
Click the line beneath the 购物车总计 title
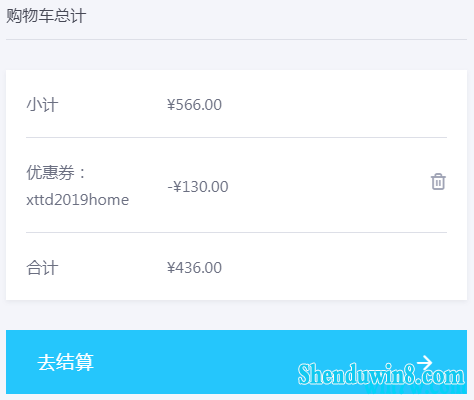236,39
